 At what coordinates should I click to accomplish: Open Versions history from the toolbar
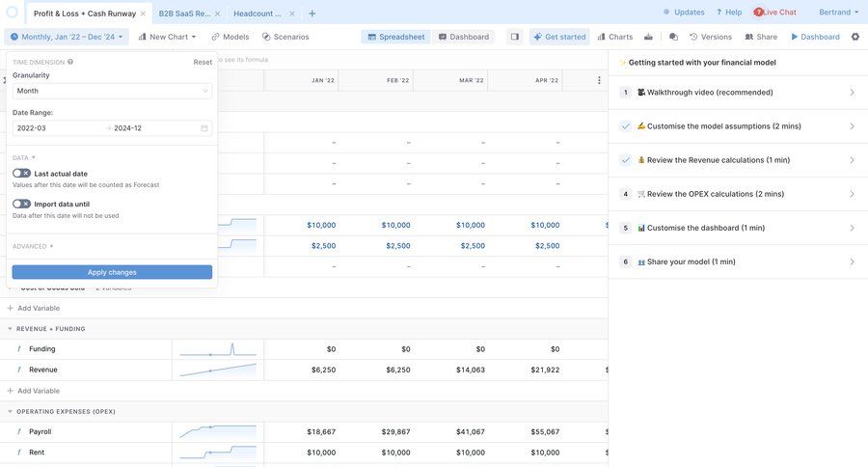point(710,37)
